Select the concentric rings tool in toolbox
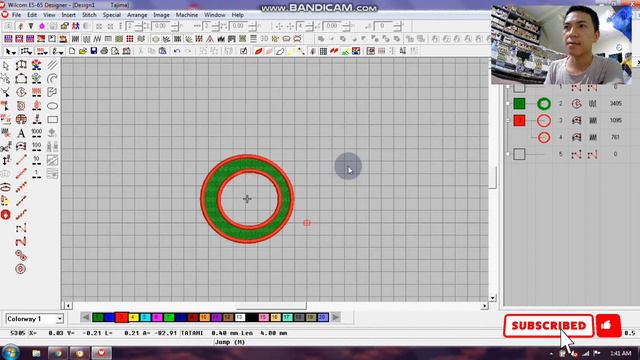Image resolution: width=640 pixels, height=360 pixels. (x=20, y=269)
